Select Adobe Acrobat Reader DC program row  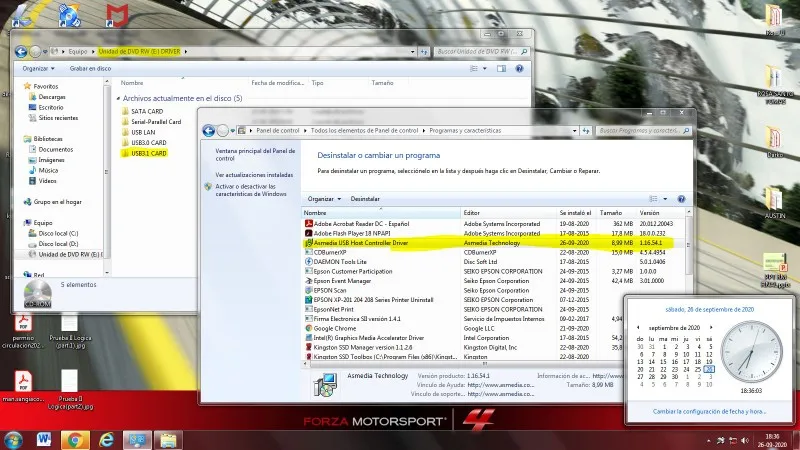[494, 223]
